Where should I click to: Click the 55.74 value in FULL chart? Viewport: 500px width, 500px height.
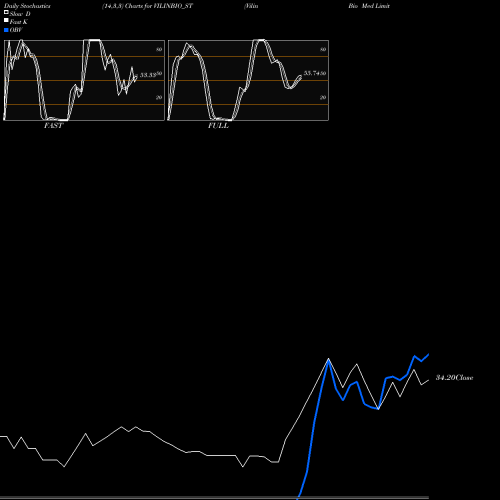coord(312,73)
